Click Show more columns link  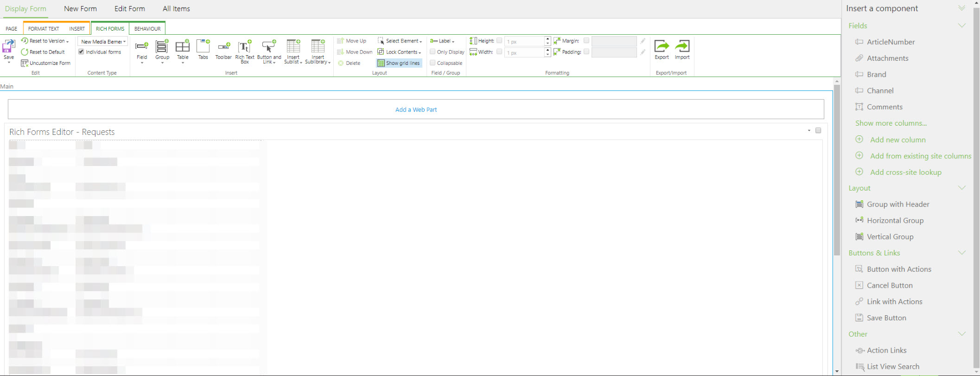point(891,123)
